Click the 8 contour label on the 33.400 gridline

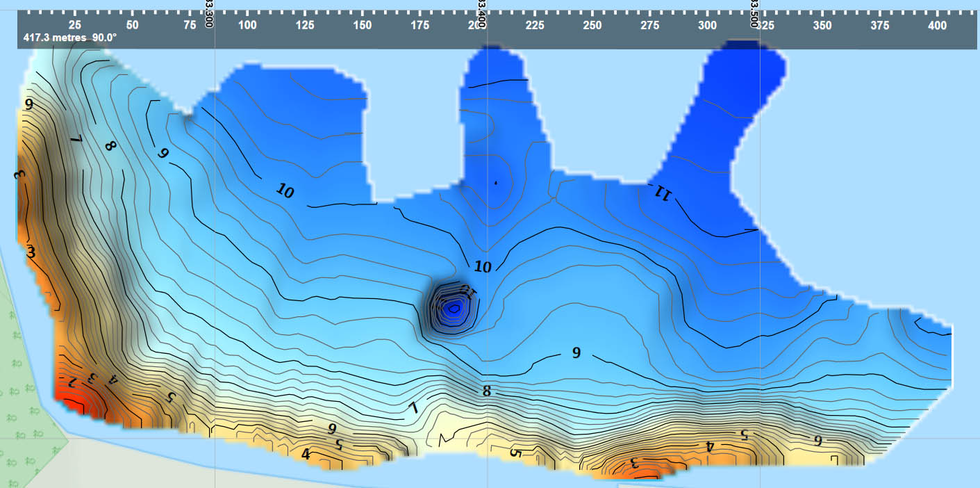487,391
